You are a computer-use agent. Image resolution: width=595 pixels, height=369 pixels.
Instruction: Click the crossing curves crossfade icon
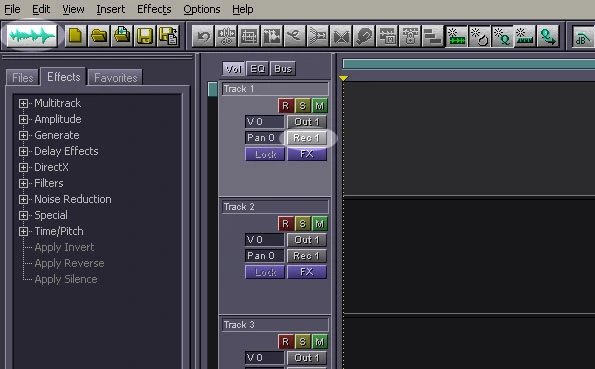tap(295, 36)
